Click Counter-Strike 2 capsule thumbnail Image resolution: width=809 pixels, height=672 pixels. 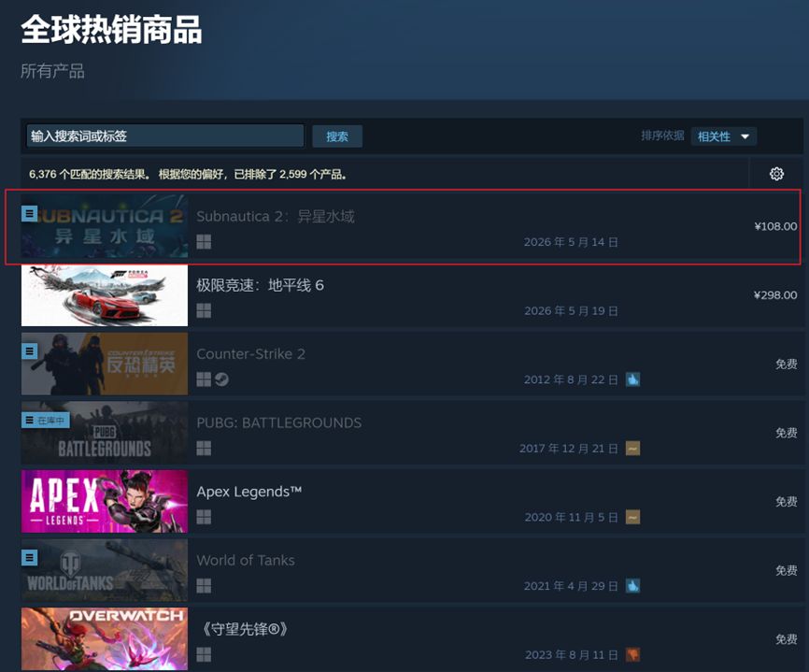click(x=105, y=364)
